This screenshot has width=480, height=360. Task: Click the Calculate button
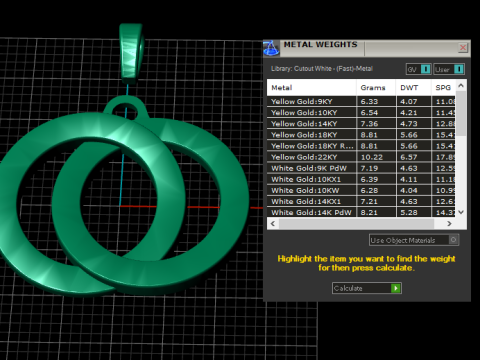click(367, 288)
